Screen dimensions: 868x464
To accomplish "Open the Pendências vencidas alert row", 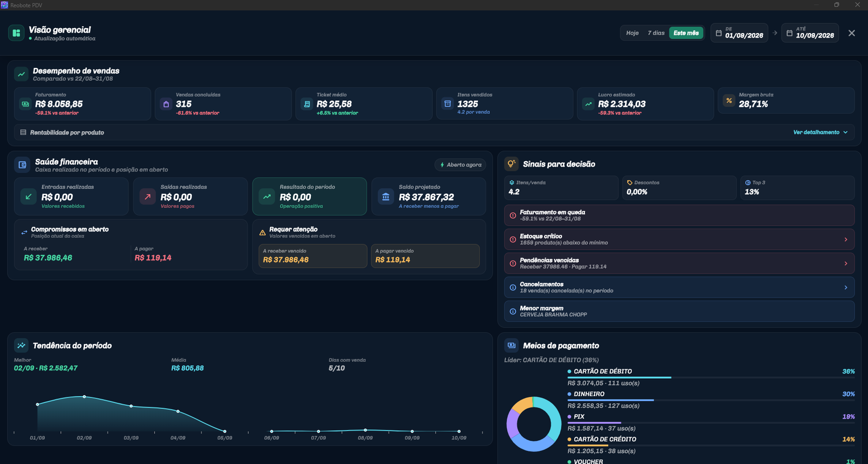I will coord(679,263).
